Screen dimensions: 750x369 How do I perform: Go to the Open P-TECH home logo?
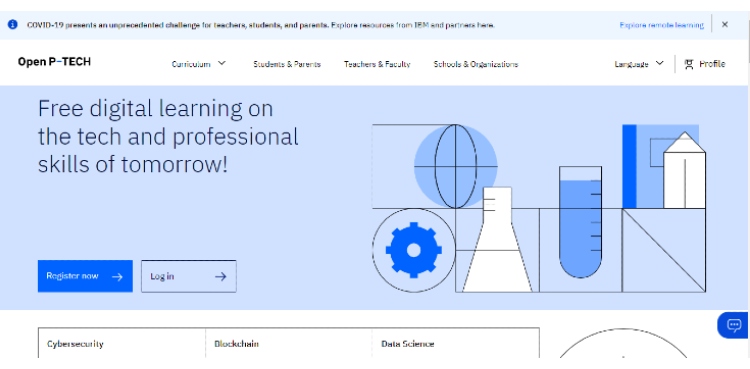pyautogui.click(x=54, y=62)
